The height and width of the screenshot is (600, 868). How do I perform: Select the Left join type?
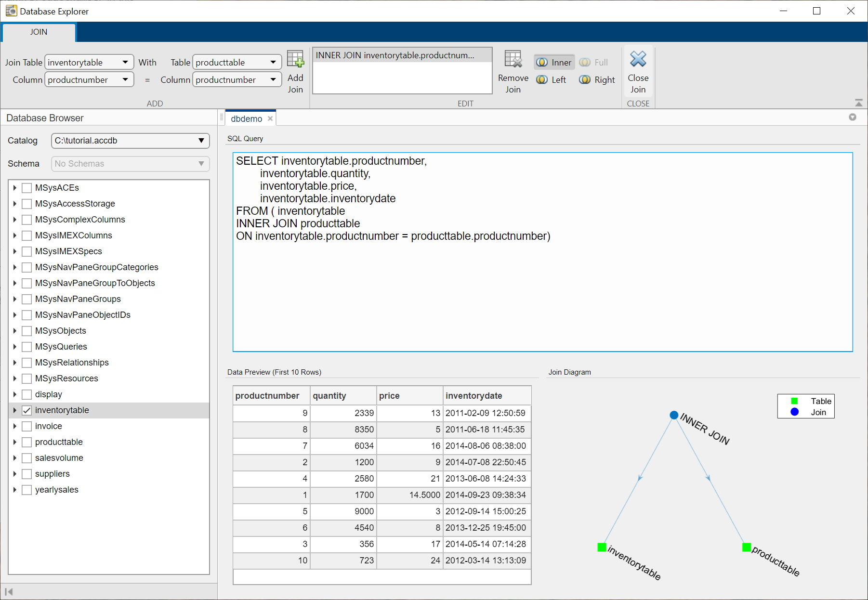point(552,80)
